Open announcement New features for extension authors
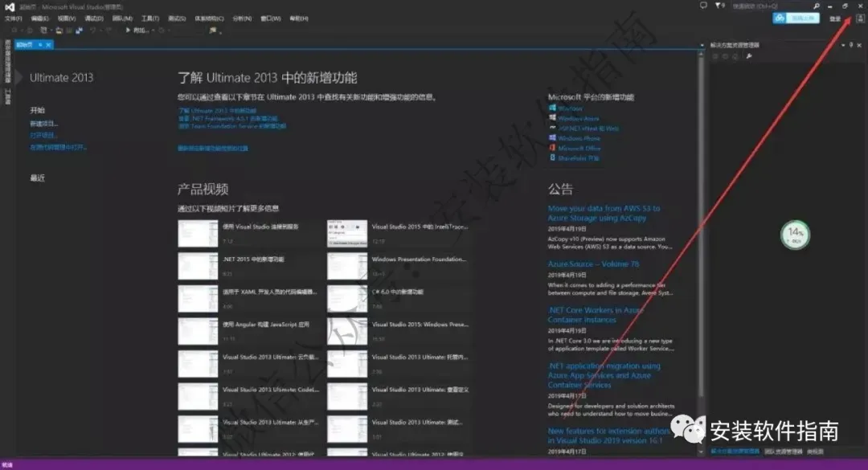The height and width of the screenshot is (470, 868). (x=608, y=435)
